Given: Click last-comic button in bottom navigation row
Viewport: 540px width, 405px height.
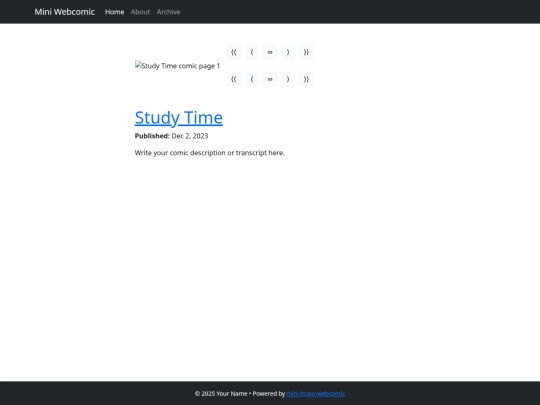Looking at the screenshot, I should click(x=306, y=79).
